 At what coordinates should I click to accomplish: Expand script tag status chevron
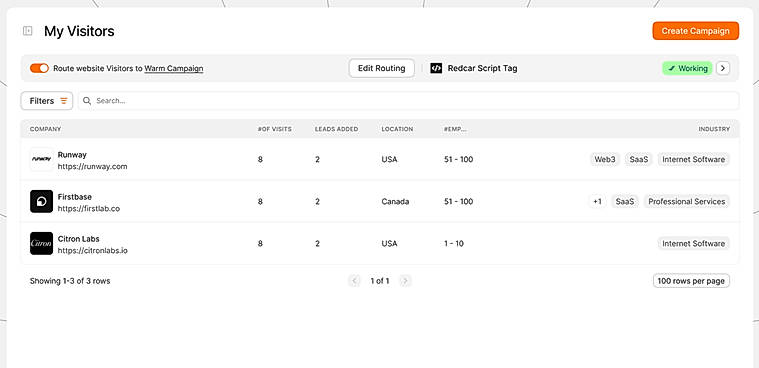click(723, 68)
